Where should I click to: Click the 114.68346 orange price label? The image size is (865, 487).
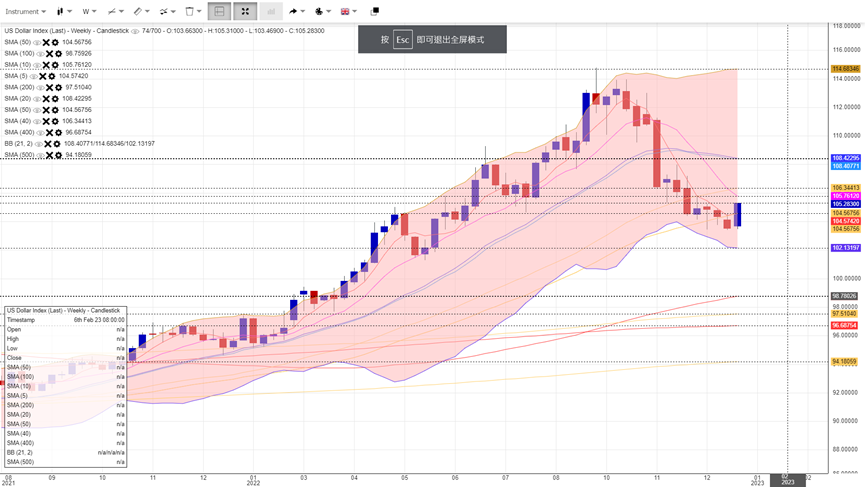(846, 69)
